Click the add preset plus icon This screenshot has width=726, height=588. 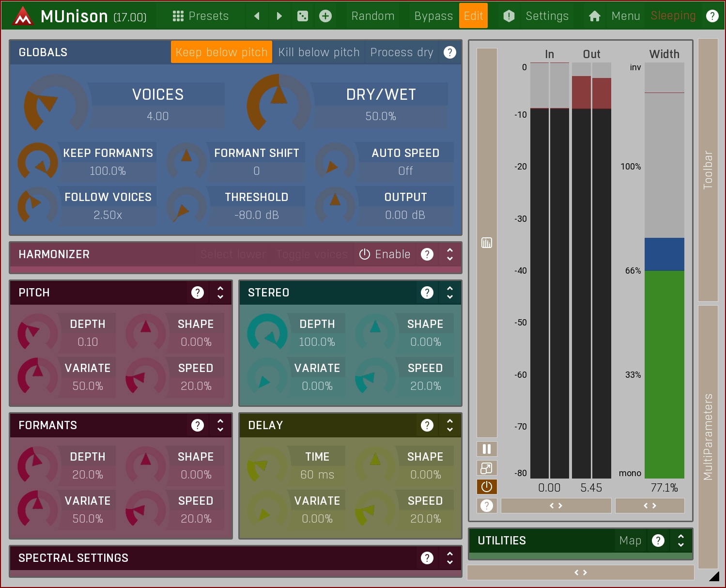[325, 16]
